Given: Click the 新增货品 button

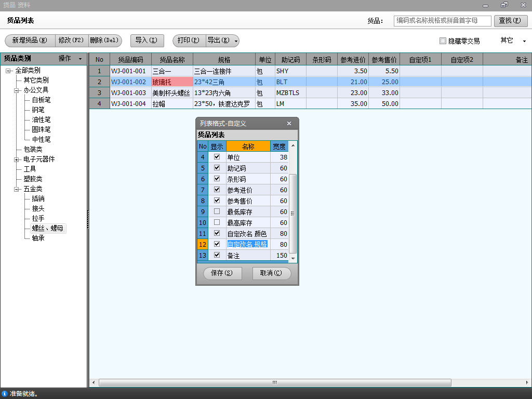Looking at the screenshot, I should click(x=30, y=41).
